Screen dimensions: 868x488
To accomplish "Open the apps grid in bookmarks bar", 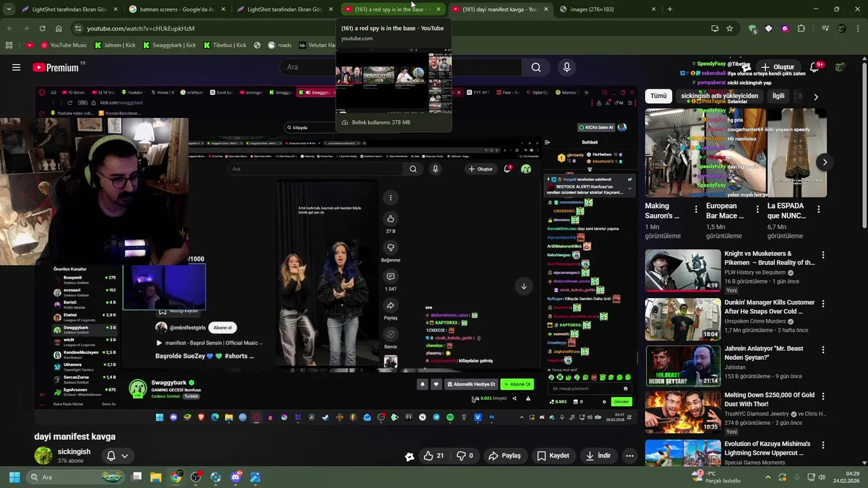I will [x=9, y=45].
